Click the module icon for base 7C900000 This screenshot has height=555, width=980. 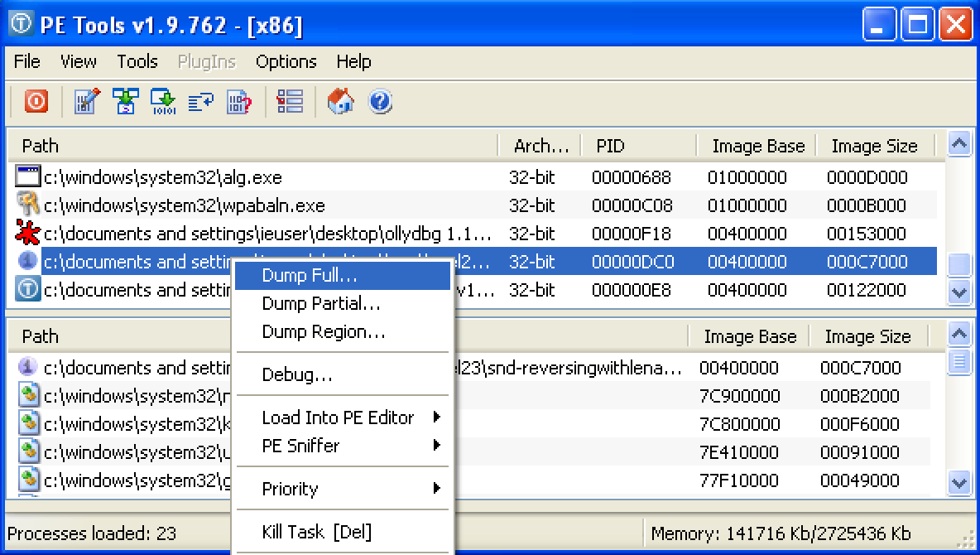pos(27,395)
